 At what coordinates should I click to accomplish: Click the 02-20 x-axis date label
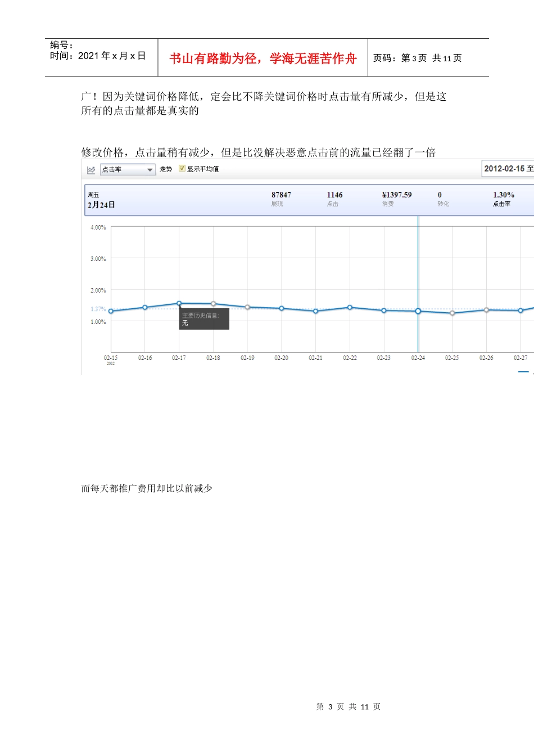(282, 358)
